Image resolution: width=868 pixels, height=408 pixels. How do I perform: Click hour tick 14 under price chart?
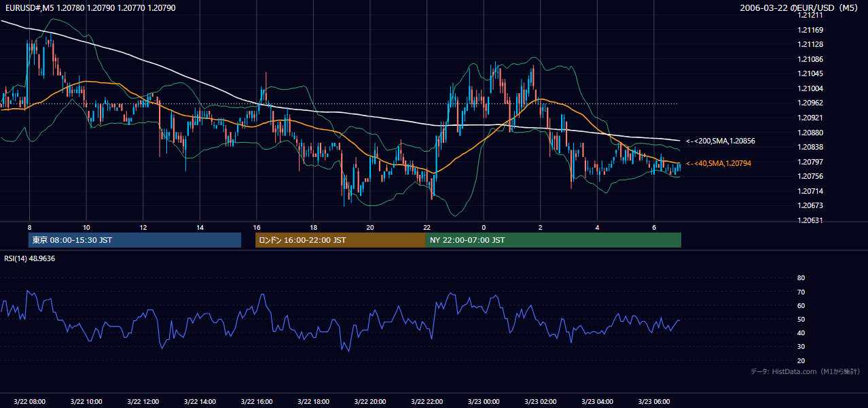(200, 227)
